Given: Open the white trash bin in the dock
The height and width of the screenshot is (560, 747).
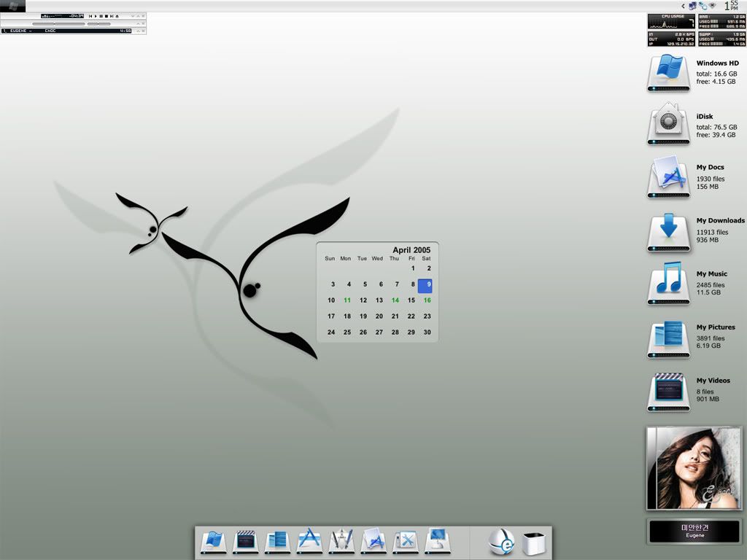Looking at the screenshot, I should pos(533,542).
